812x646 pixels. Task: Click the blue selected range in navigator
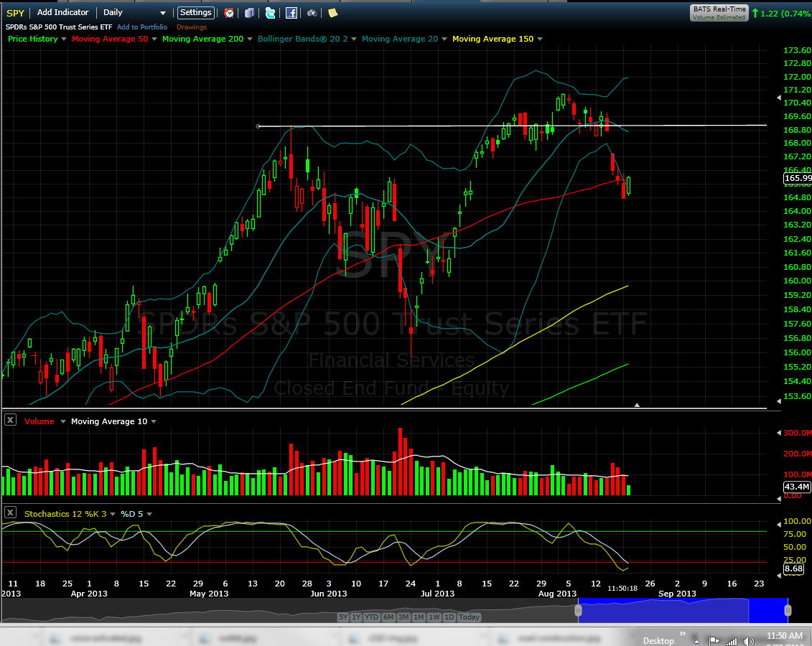point(683,610)
